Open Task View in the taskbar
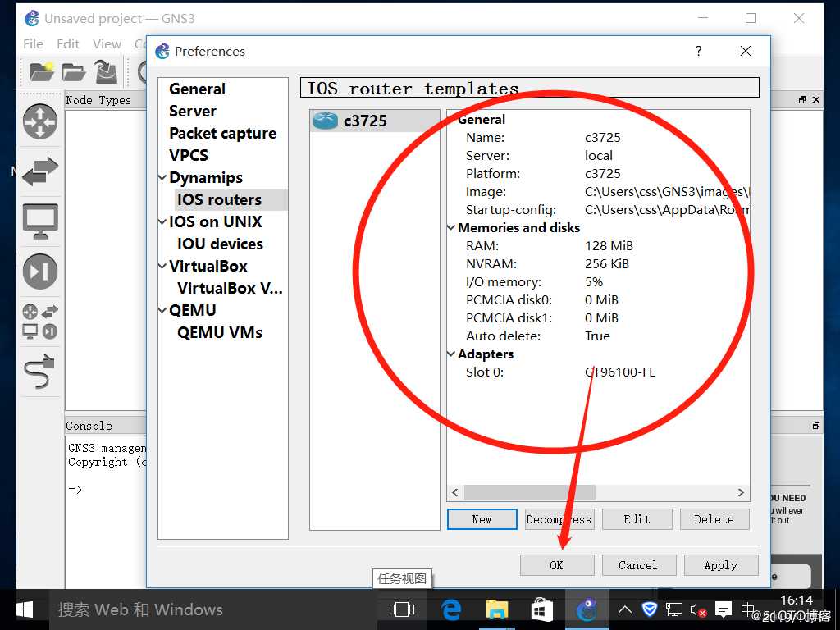This screenshot has height=630, width=840. click(402, 609)
